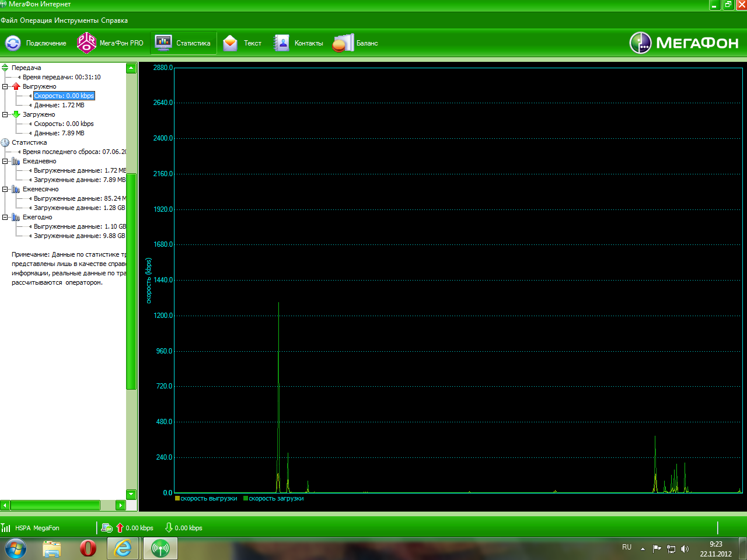
Task: Click the status bar red upload arrow
Action: coord(120,528)
